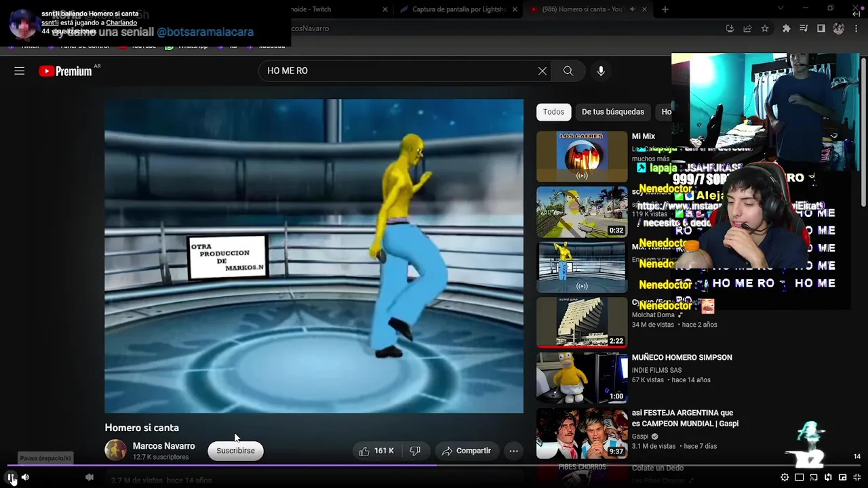Open the 2:22 Molchat Doma thumbnail
868x488 pixels.
(x=582, y=323)
